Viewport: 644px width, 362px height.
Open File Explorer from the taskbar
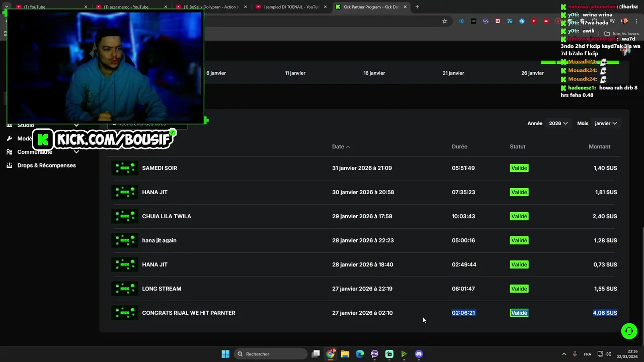[345, 354]
